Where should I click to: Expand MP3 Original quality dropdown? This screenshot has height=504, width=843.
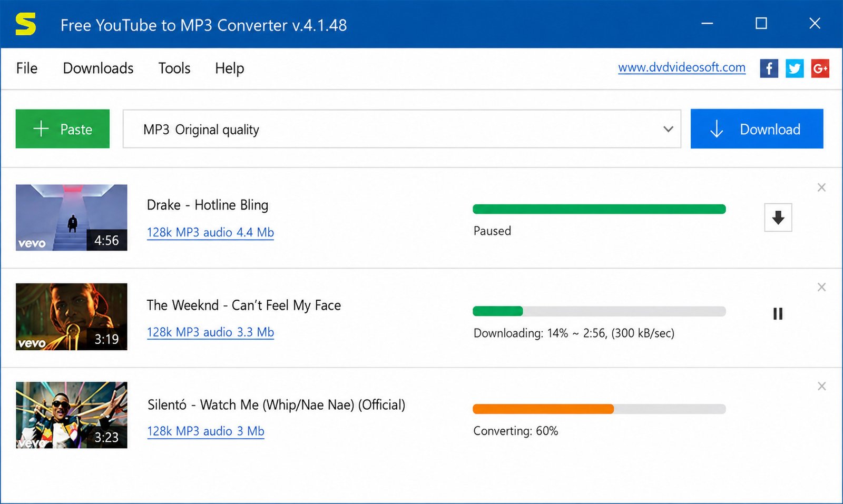click(x=402, y=129)
